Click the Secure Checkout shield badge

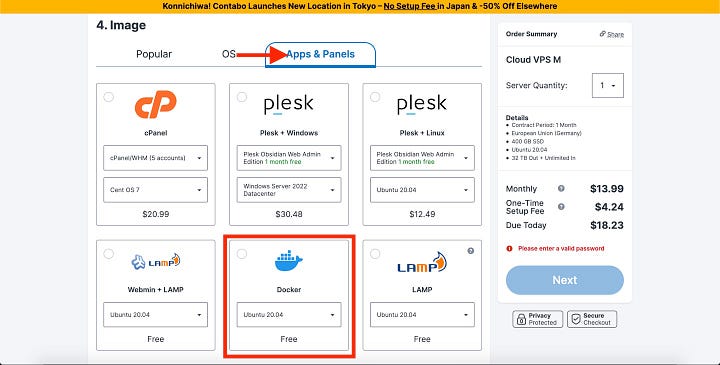pyautogui.click(x=592, y=319)
